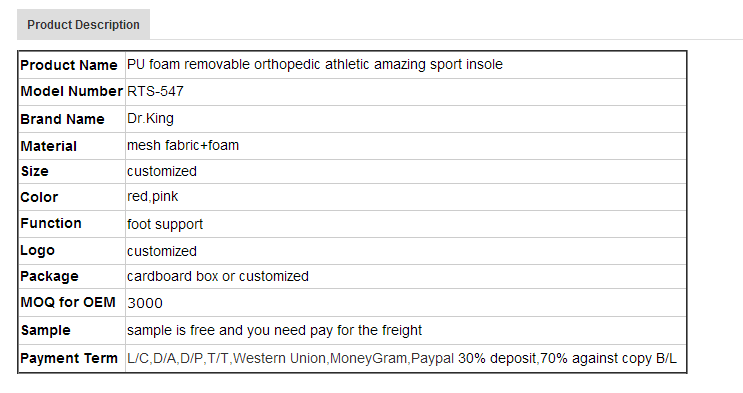Click the Payment Term label
This screenshot has width=743, height=393.
pyautogui.click(x=69, y=358)
